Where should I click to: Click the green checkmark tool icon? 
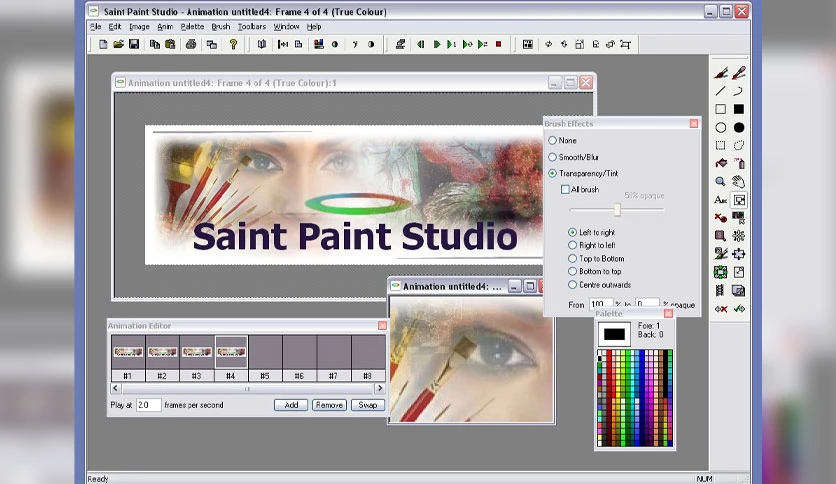tap(739, 309)
